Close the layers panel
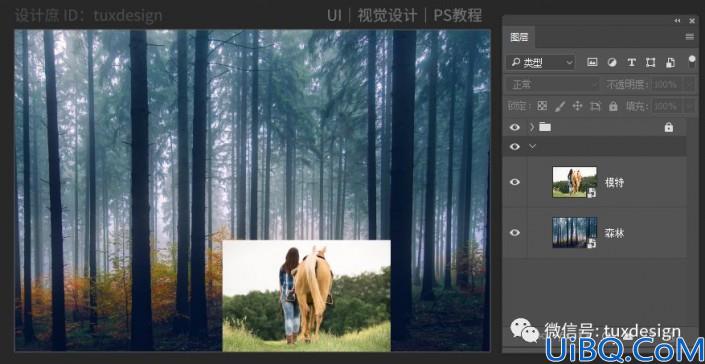 point(692,21)
